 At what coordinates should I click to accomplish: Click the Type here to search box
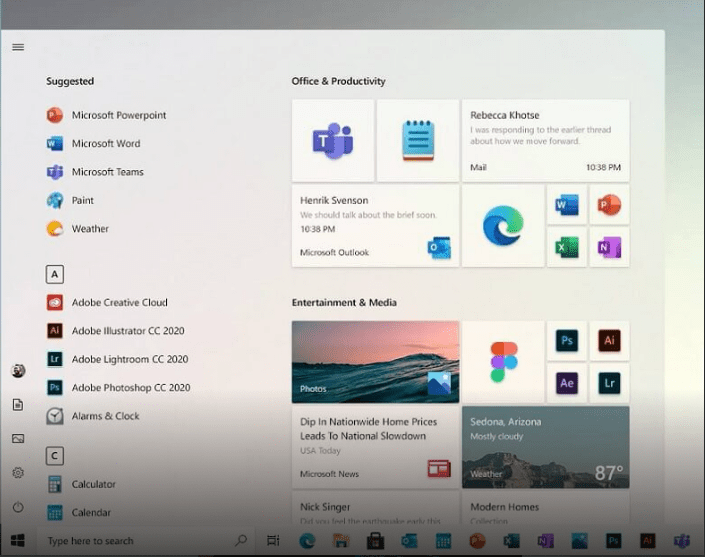pos(130,541)
